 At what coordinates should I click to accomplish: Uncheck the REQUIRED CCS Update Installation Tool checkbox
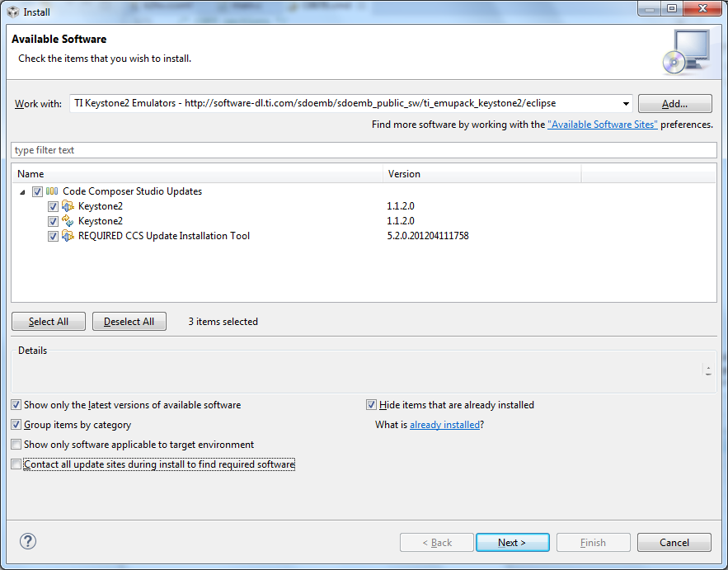(x=53, y=236)
